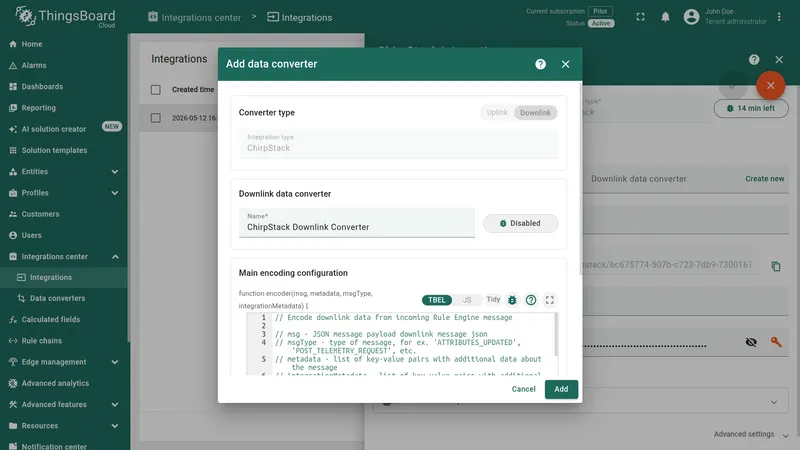800x450 pixels.
Task: Open AI solution creator page
Action: click(64, 129)
